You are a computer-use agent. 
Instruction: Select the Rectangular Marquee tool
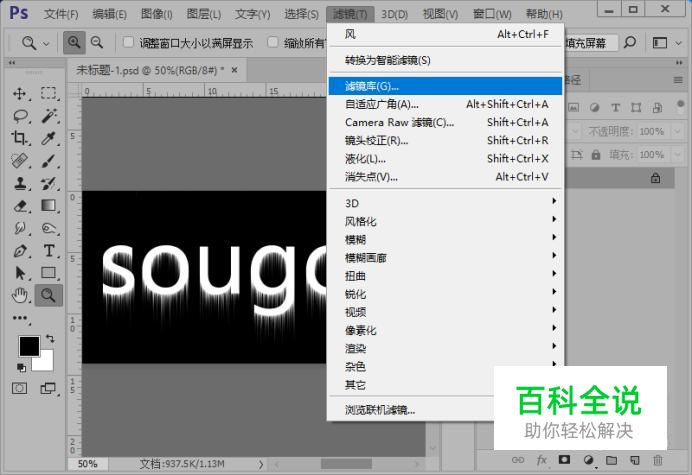click(49, 94)
